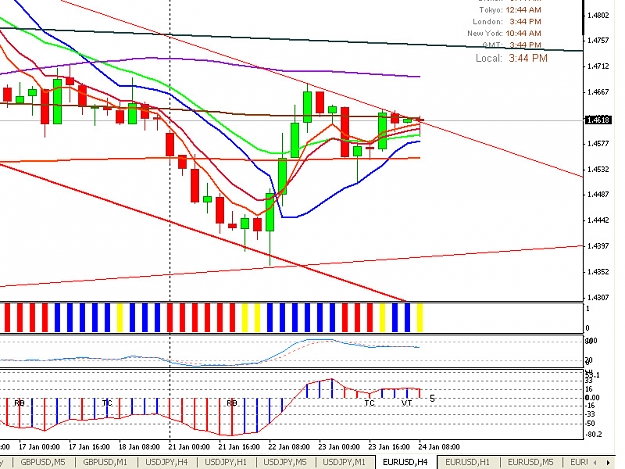625x469 pixels.
Task: Select the USDJPY,H4 chart tab
Action: pyautogui.click(x=167, y=462)
